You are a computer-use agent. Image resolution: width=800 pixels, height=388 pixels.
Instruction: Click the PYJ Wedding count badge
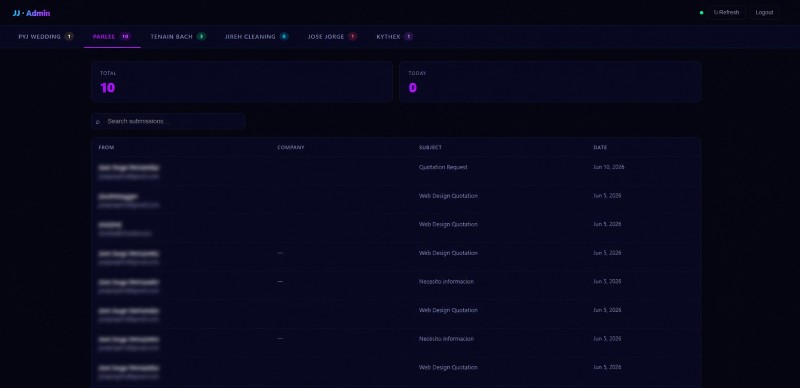coord(69,37)
